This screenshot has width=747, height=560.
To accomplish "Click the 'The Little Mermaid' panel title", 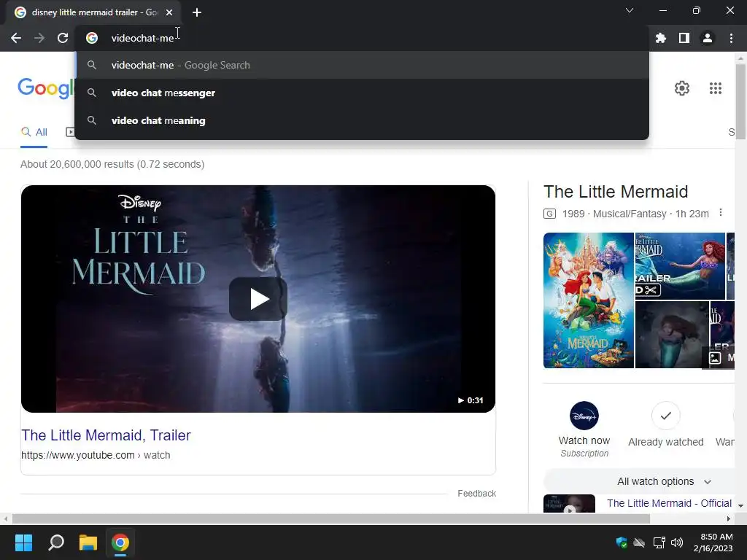I will [x=616, y=192].
